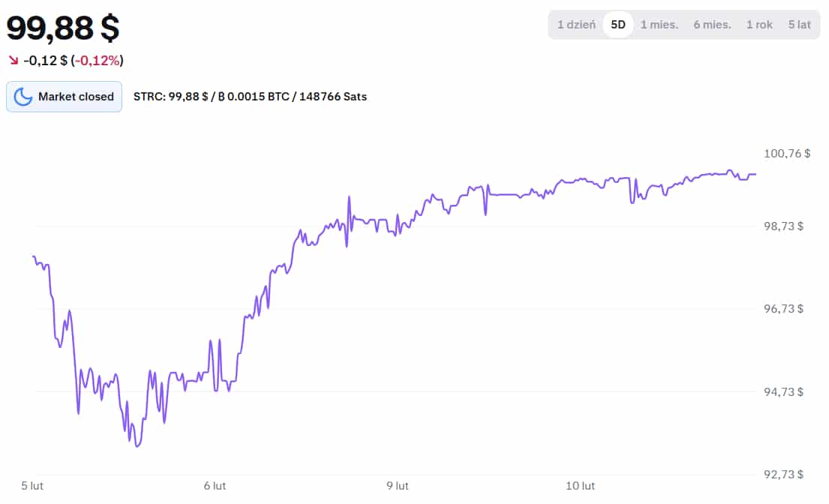This screenshot has height=504, width=829.
Task: Click the STRC price in BTC and Sats text
Action: tap(250, 97)
